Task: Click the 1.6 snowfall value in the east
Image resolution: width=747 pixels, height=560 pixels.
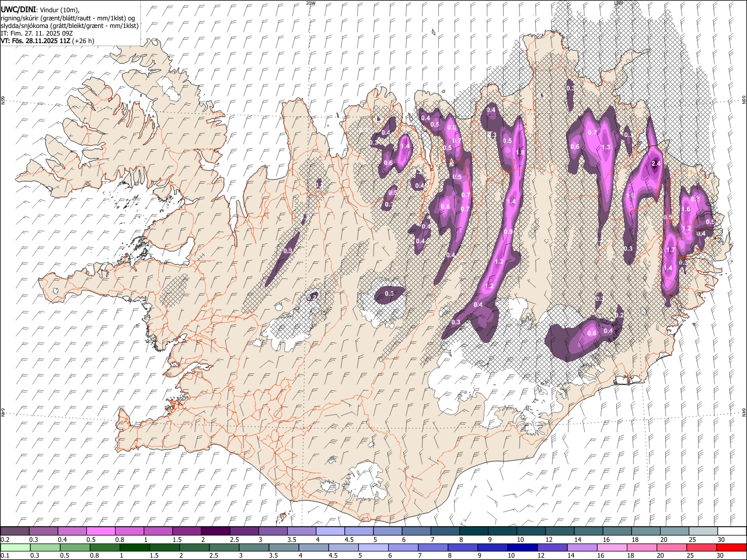Action: pyautogui.click(x=686, y=209)
